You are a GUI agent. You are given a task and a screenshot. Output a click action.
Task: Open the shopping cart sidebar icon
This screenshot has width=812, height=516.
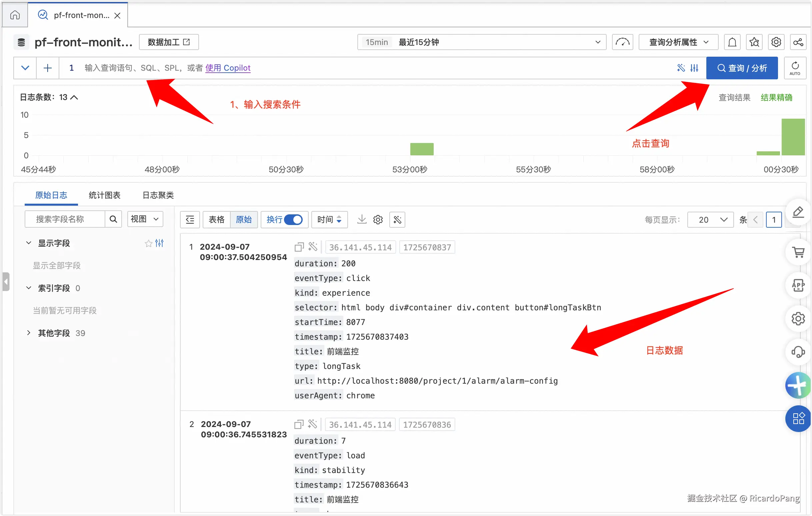[798, 252]
